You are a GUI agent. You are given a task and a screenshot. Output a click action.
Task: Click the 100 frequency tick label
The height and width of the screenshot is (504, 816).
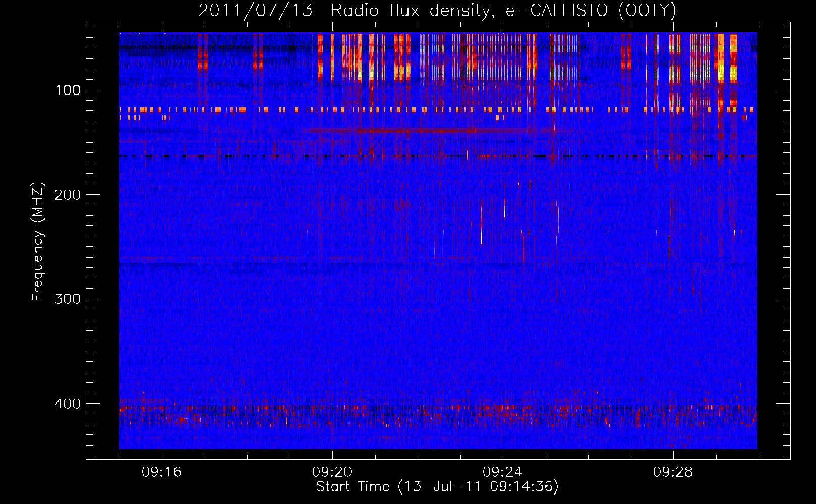click(x=68, y=90)
